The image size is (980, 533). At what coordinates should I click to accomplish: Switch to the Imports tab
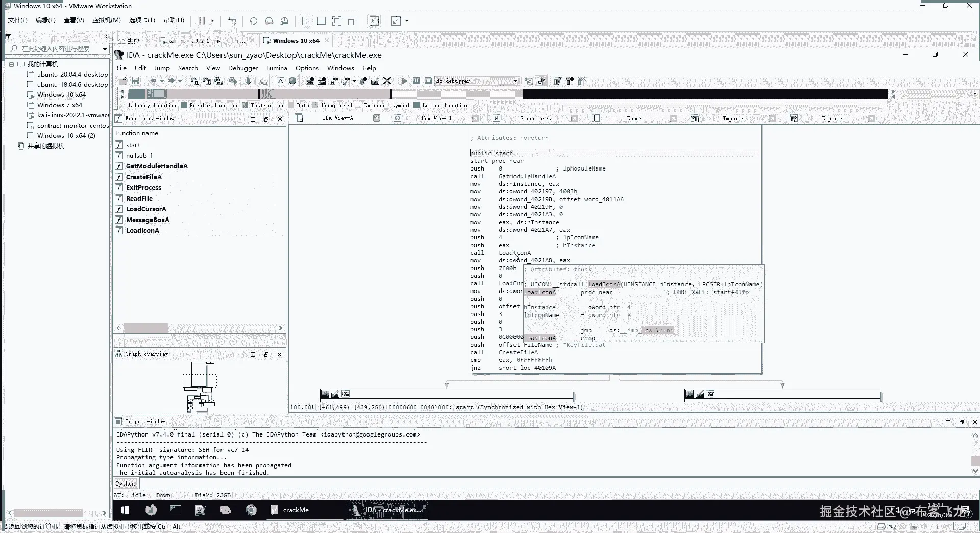[x=733, y=118]
